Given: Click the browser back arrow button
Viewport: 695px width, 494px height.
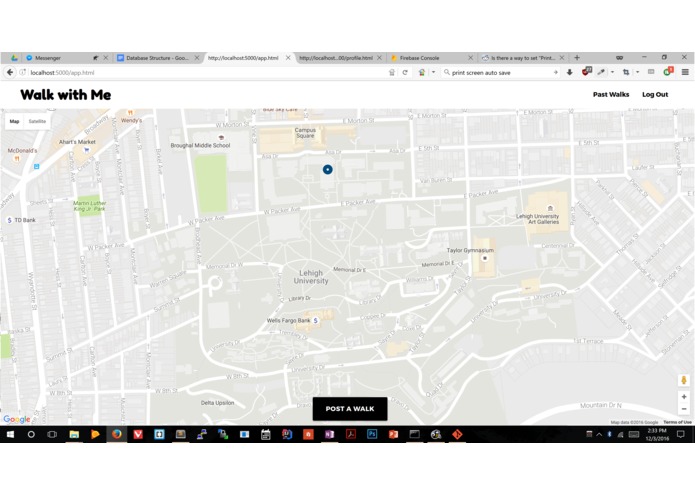Looking at the screenshot, I should (x=10, y=72).
